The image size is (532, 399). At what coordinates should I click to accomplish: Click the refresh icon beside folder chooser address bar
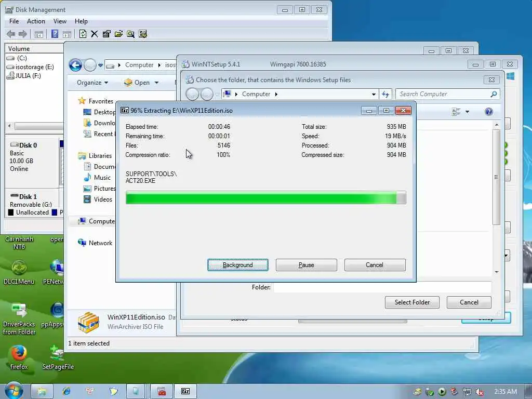(385, 94)
